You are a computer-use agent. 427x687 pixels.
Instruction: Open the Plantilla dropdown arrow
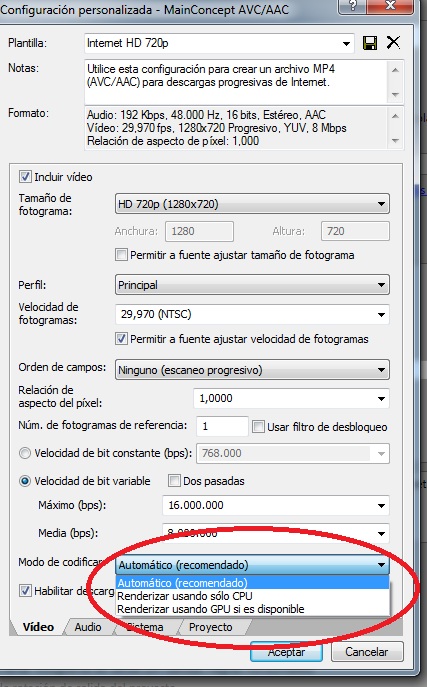point(346,43)
